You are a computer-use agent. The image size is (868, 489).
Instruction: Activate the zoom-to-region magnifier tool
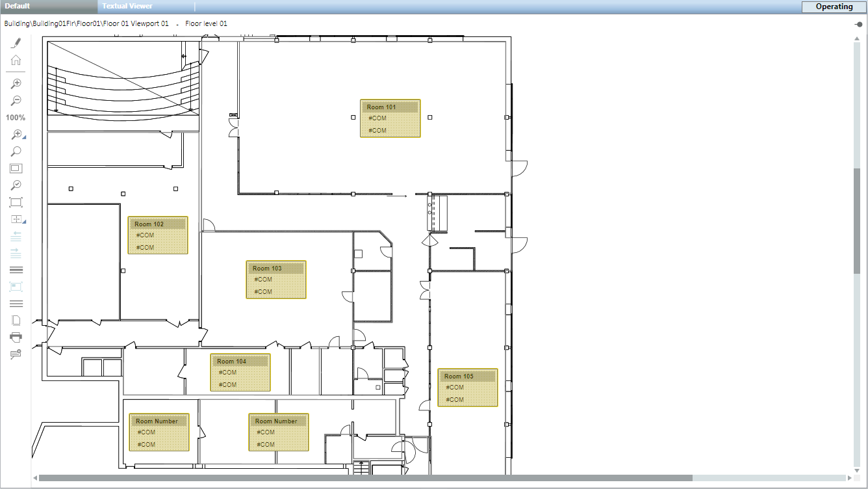(x=15, y=135)
